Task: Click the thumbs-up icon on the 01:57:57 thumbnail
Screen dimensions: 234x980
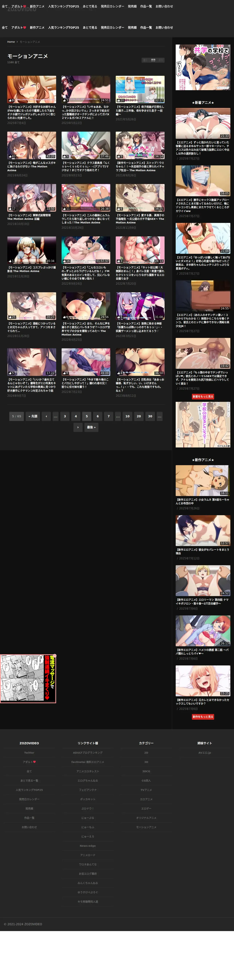Action: (64, 261)
